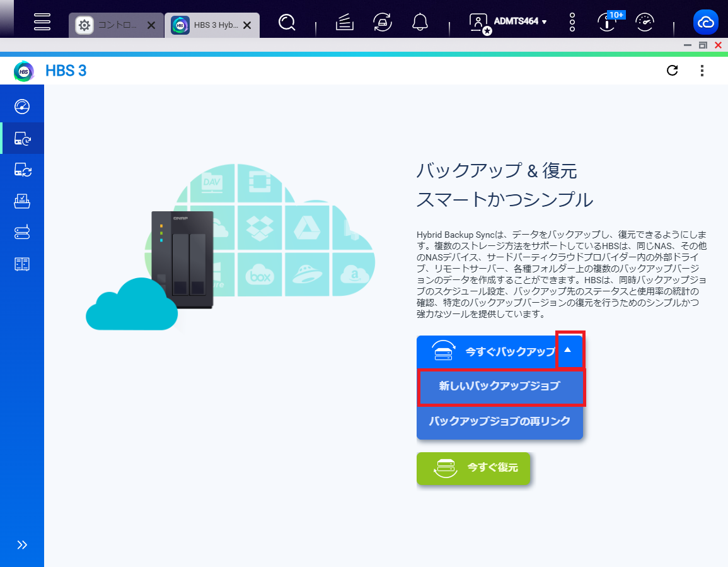The width and height of the screenshot is (728, 567).
Task: Open the Overview gauge sidebar icon
Action: pyautogui.click(x=22, y=107)
